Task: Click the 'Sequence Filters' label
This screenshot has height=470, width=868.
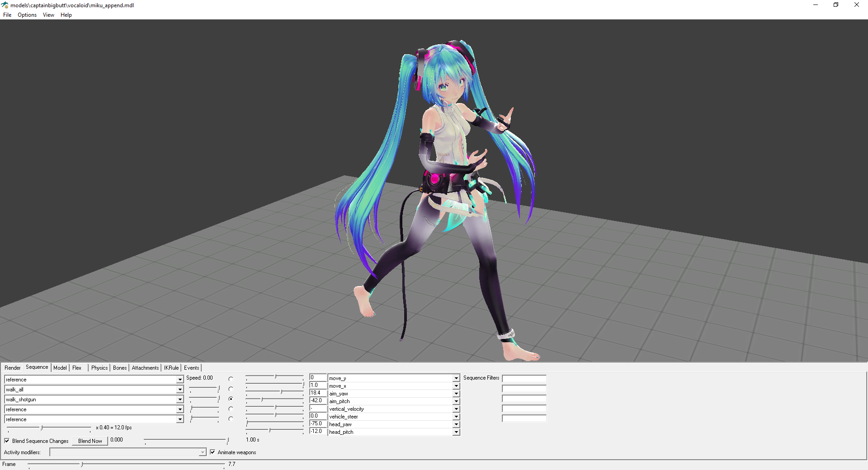Action: pos(481,378)
